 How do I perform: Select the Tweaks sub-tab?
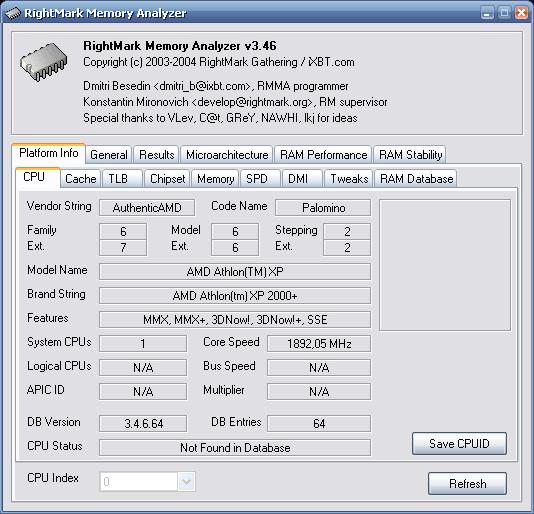point(349,179)
